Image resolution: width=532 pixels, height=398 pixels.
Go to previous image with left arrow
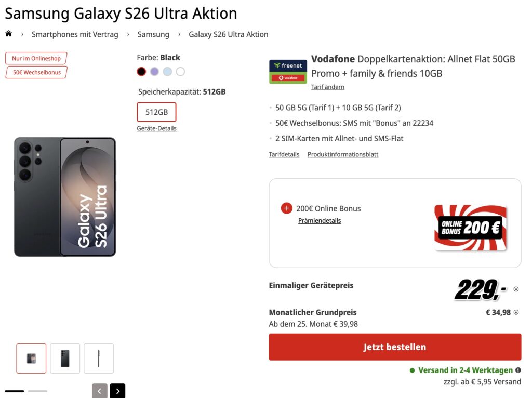(100, 391)
